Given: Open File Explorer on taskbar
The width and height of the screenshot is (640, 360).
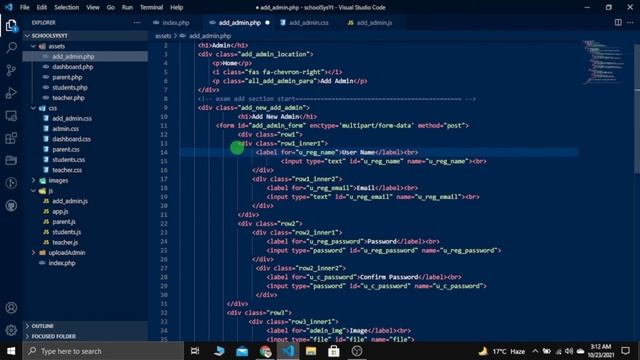Looking at the screenshot, I should [x=311, y=351].
